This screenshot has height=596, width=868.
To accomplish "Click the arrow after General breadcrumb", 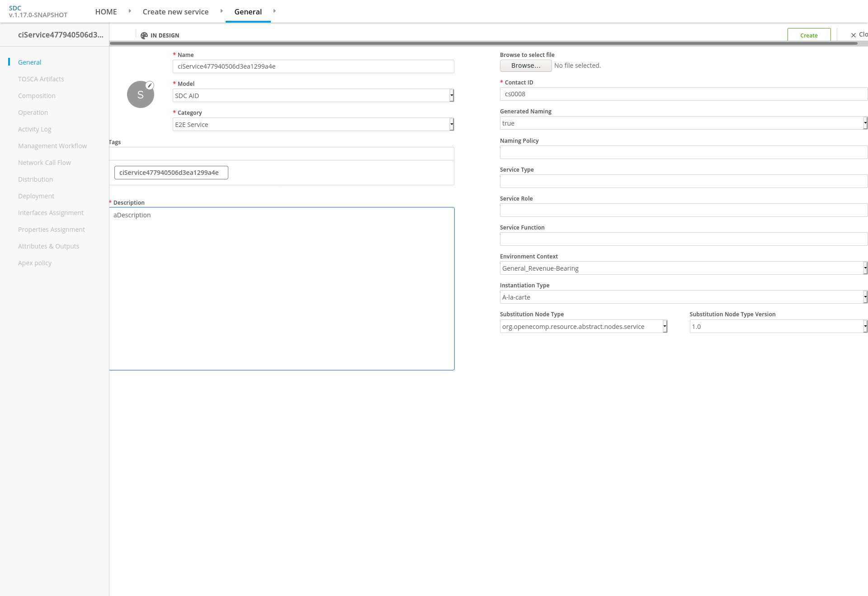I will 274,11.
